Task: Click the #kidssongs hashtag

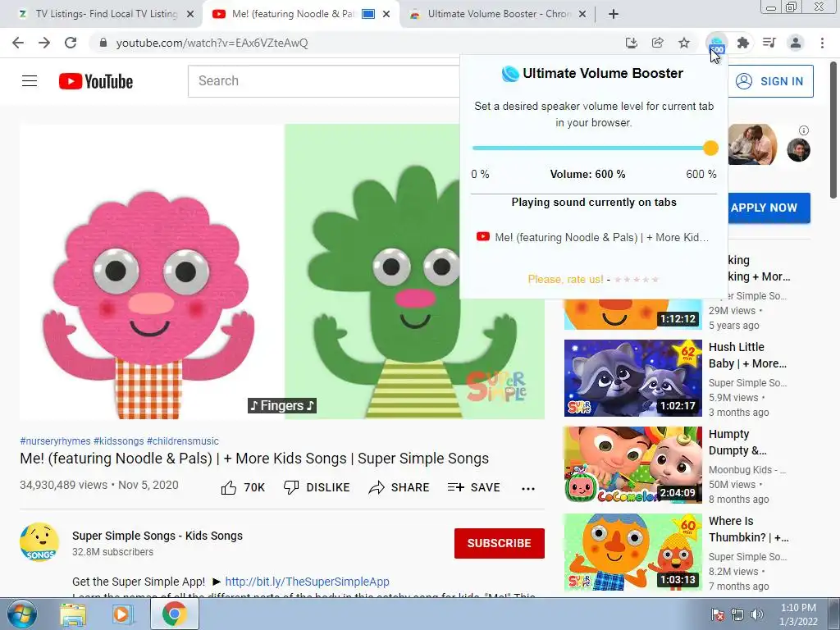Action: tap(118, 441)
